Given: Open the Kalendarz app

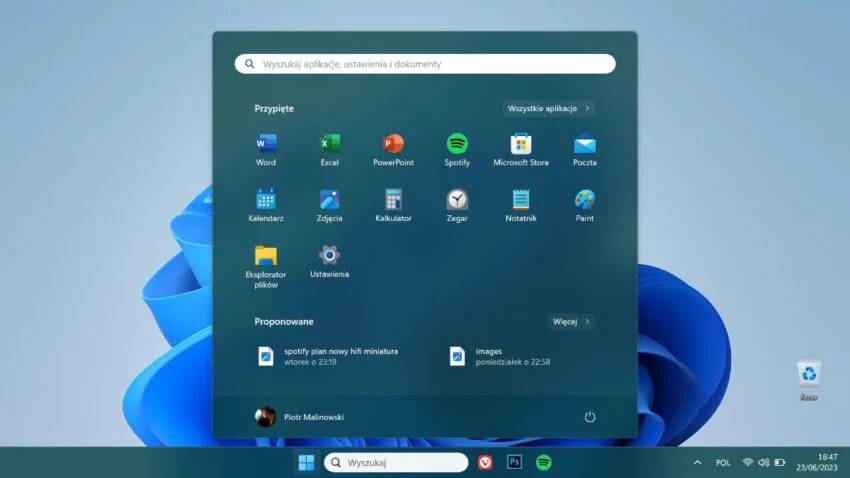Looking at the screenshot, I should point(266,206).
